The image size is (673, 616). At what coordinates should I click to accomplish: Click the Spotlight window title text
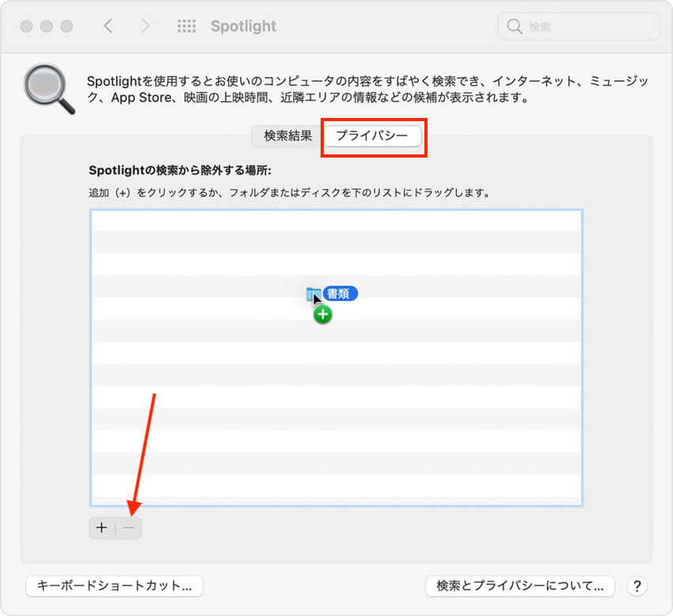pyautogui.click(x=243, y=26)
